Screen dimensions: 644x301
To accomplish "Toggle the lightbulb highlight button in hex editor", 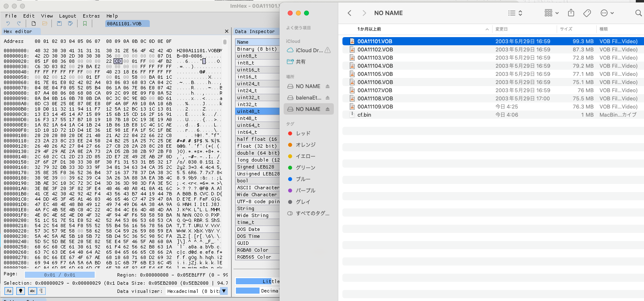I will [20, 291].
